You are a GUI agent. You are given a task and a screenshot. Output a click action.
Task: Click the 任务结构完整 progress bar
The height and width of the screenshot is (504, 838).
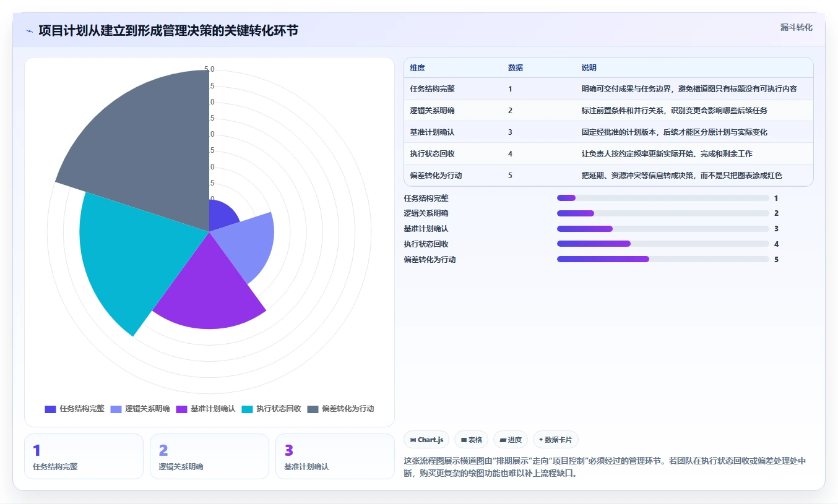pos(663,198)
